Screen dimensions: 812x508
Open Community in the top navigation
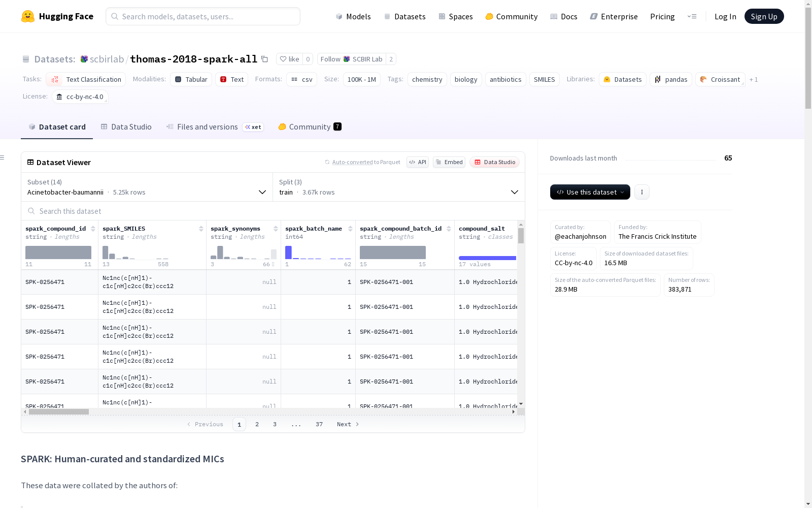point(512,16)
